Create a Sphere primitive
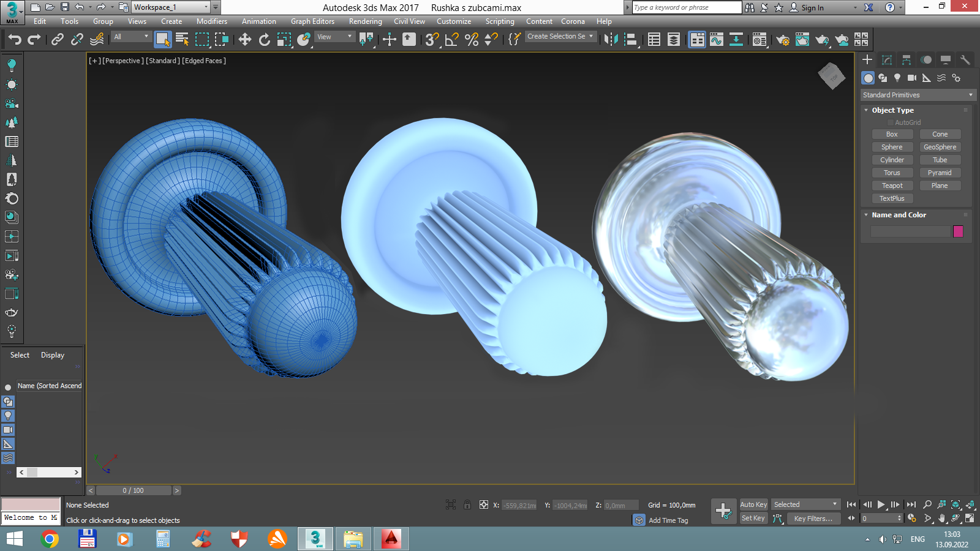 click(892, 147)
